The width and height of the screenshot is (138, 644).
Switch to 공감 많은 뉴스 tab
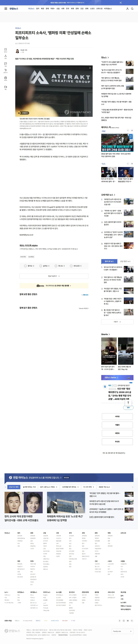[125, 261]
